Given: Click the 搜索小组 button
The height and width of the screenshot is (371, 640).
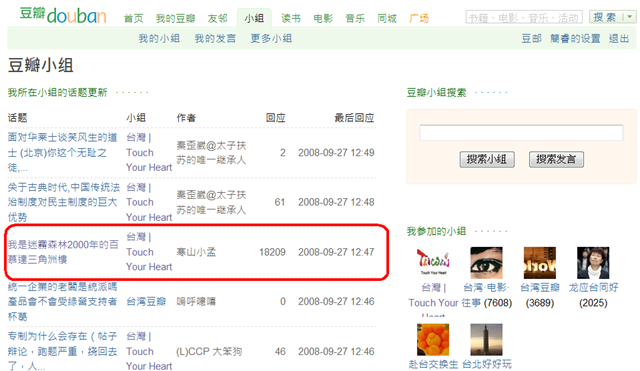Looking at the screenshot, I should [x=487, y=159].
